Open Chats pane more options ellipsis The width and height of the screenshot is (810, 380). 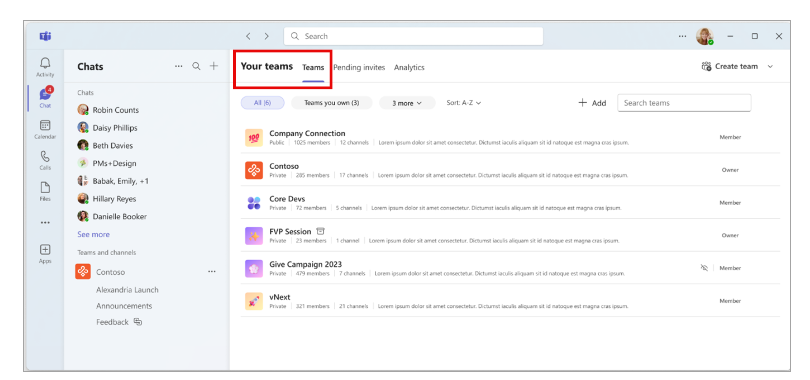(x=179, y=66)
